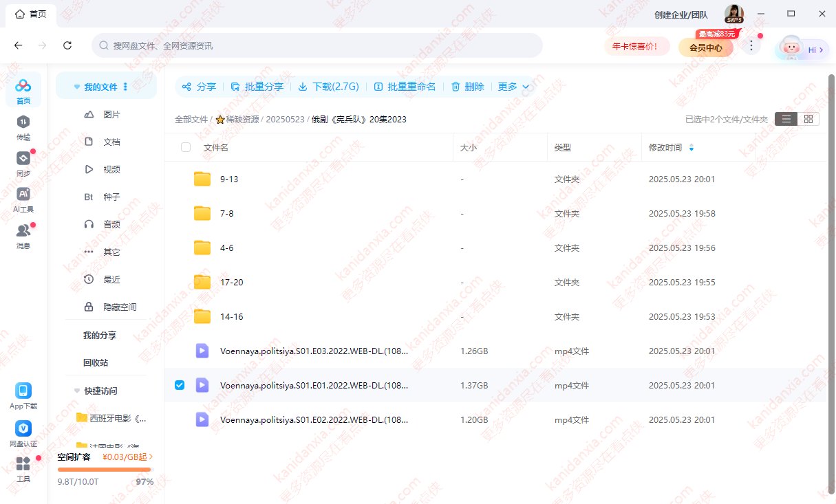The image size is (836, 504).
Task: Open AI工具 in the sidebar
Action: point(23,199)
